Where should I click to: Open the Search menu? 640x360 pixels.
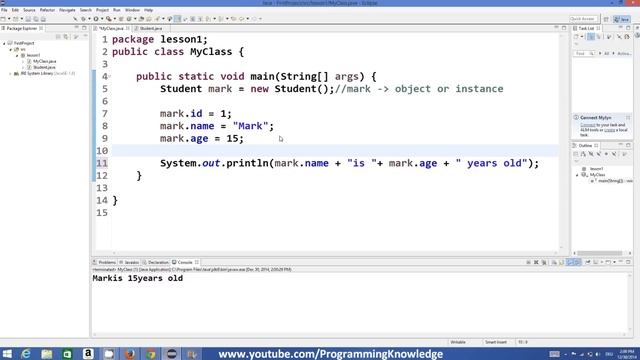(86, 10)
